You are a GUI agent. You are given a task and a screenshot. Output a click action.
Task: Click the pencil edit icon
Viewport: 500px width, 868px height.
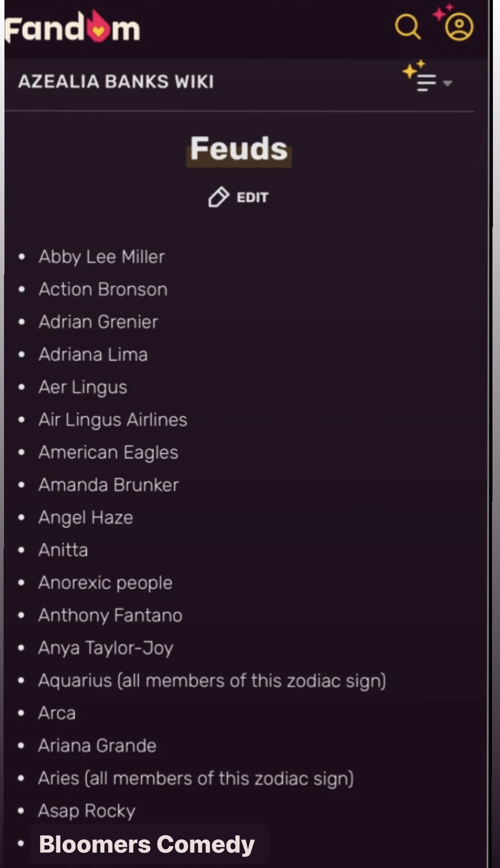pos(218,197)
